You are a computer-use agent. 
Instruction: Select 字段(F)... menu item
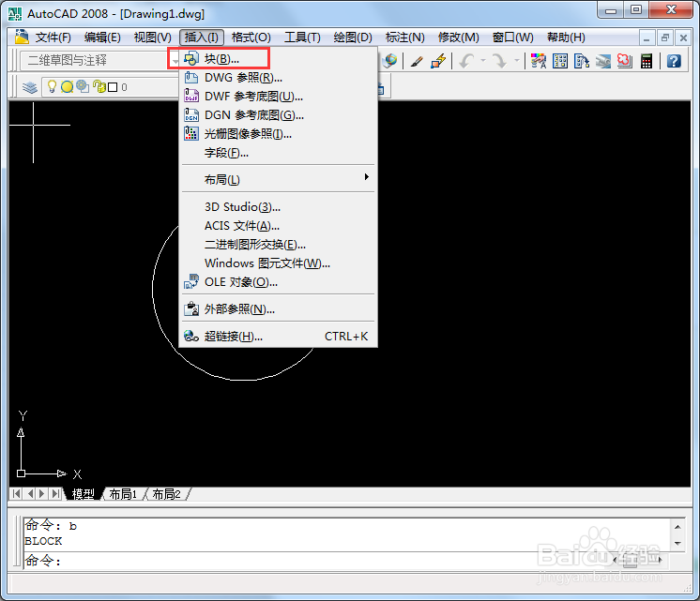click(278, 153)
